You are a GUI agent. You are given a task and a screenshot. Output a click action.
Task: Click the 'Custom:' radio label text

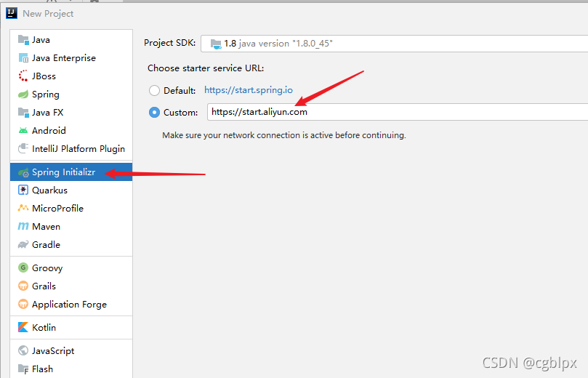pyautogui.click(x=181, y=112)
